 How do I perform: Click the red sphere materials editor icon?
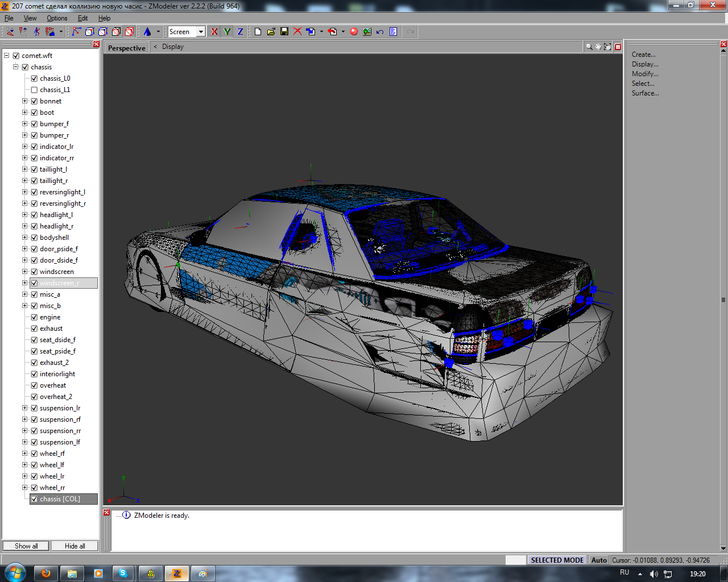pos(354,32)
